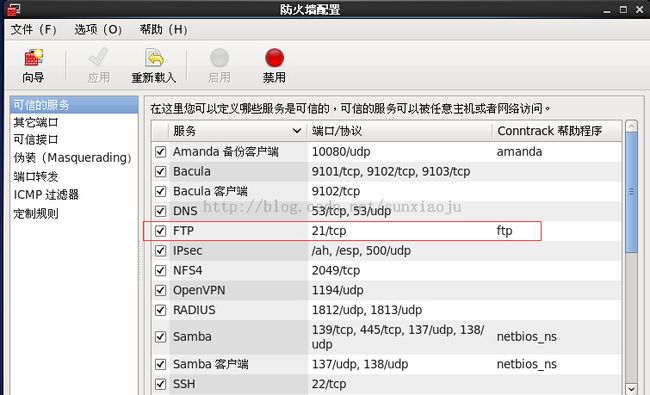Toggle the DNS service checkbox
The image size is (650, 395).
pos(160,211)
